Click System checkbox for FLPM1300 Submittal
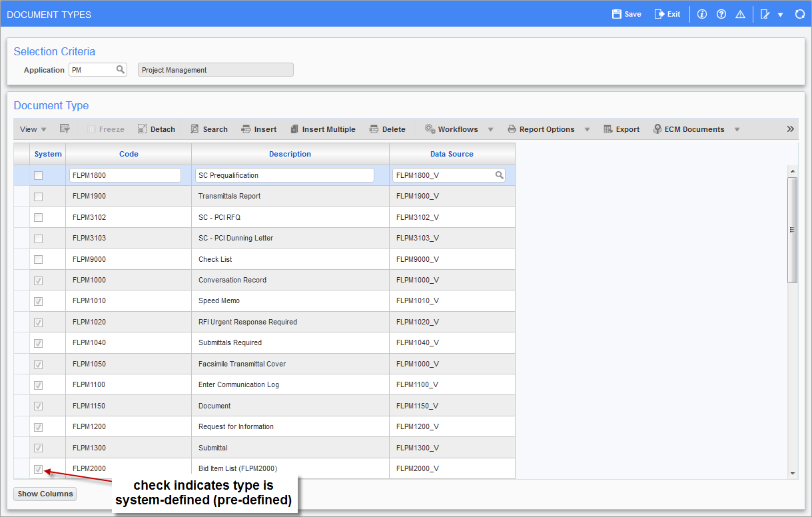This screenshot has width=812, height=517. (x=39, y=448)
